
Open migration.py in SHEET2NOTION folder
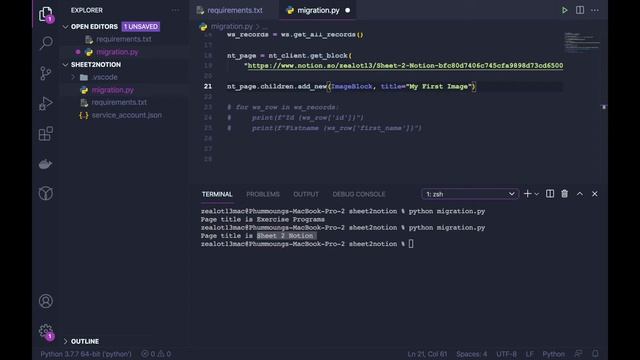113,90
